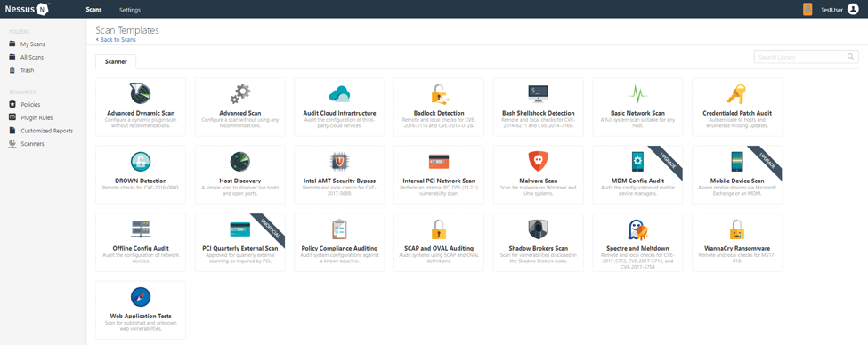The height and width of the screenshot is (345, 868).
Task: Open the Bash Shellshock Detection terminal icon
Action: pos(538,93)
